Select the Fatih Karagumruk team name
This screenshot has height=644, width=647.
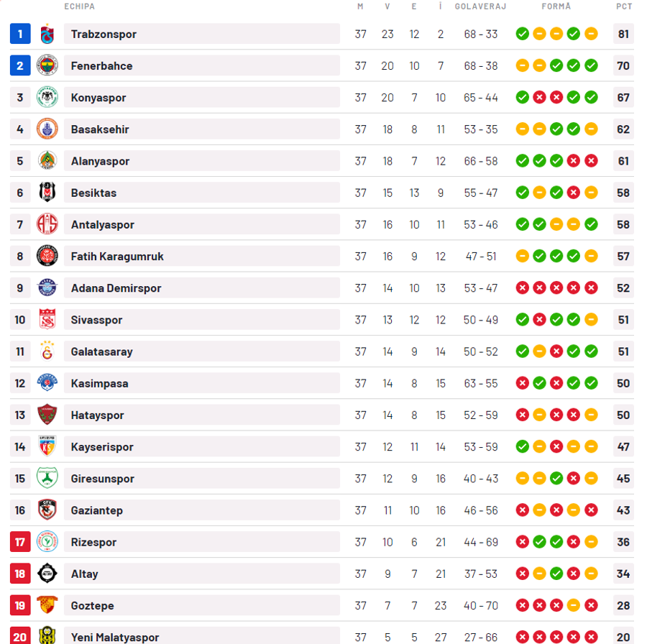pos(117,257)
